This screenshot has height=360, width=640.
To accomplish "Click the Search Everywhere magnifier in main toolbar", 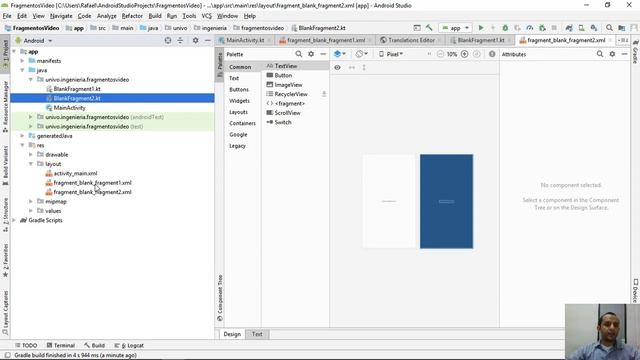I will pyautogui.click(x=609, y=28).
